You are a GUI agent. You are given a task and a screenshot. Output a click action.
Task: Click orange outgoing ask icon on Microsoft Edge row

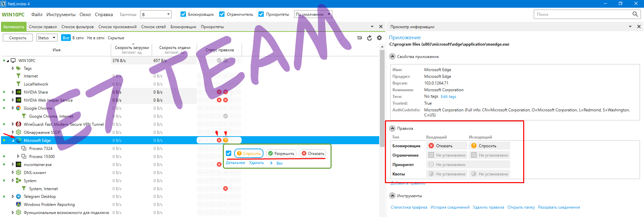click(226, 140)
